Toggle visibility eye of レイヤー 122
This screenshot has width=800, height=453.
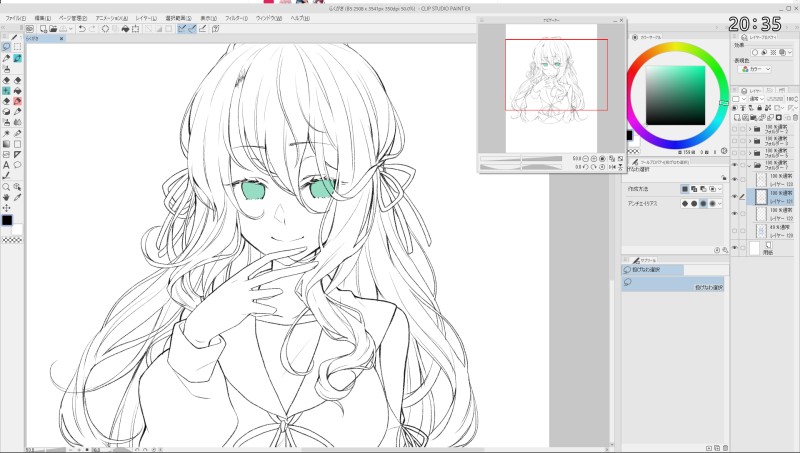coord(735,213)
